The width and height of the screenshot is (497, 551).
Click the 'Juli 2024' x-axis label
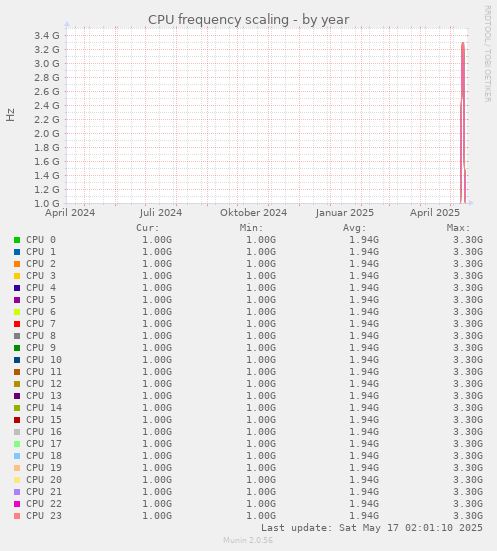(x=161, y=213)
